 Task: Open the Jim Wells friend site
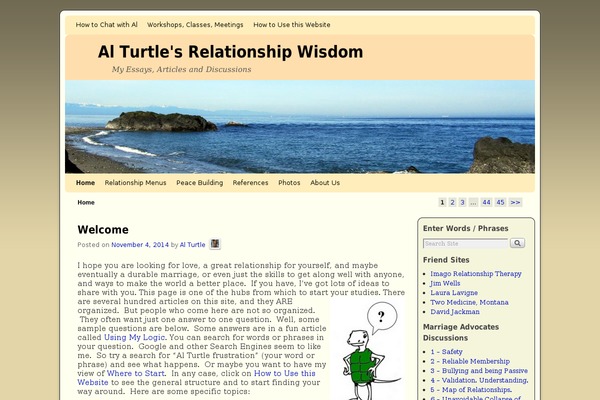445,283
